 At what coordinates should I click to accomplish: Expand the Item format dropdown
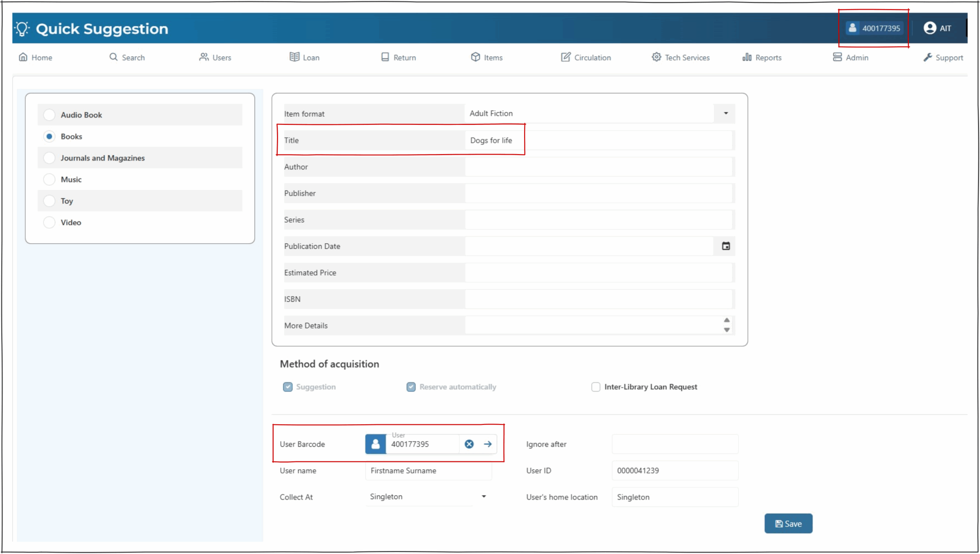click(x=725, y=113)
